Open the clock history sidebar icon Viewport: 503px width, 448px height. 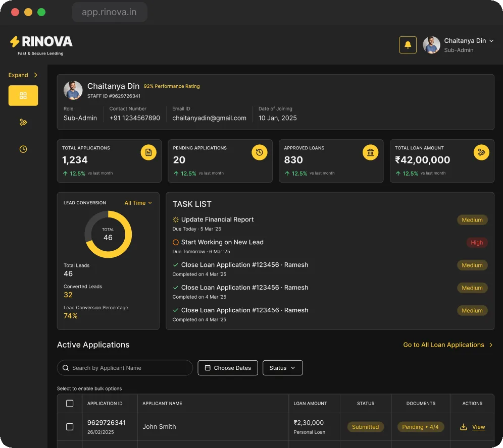[x=23, y=149]
